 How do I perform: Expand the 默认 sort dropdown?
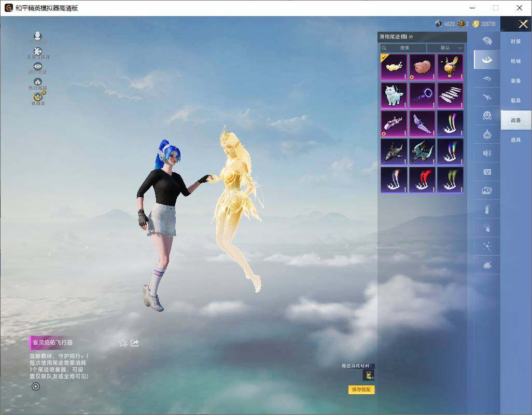click(445, 48)
